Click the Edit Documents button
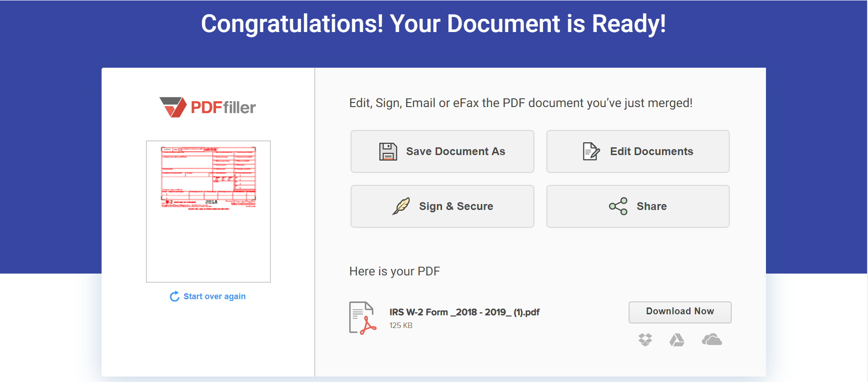The width and height of the screenshot is (868, 382). coord(638,151)
